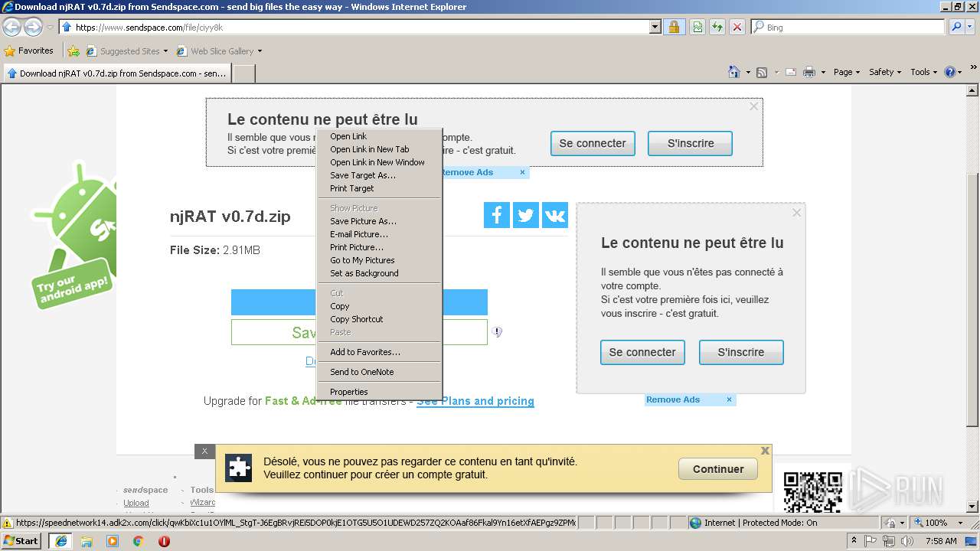The width and height of the screenshot is (980, 551).
Task: Click the Refresh page icon
Action: coord(717,28)
